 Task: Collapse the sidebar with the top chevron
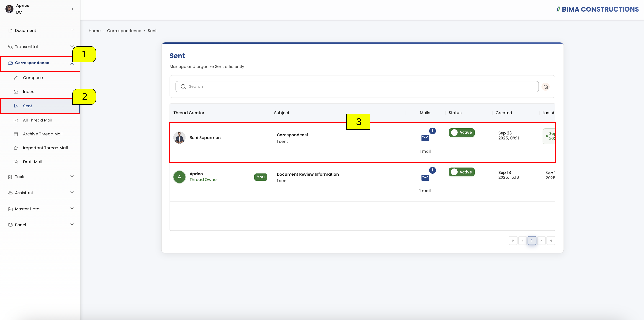click(72, 9)
